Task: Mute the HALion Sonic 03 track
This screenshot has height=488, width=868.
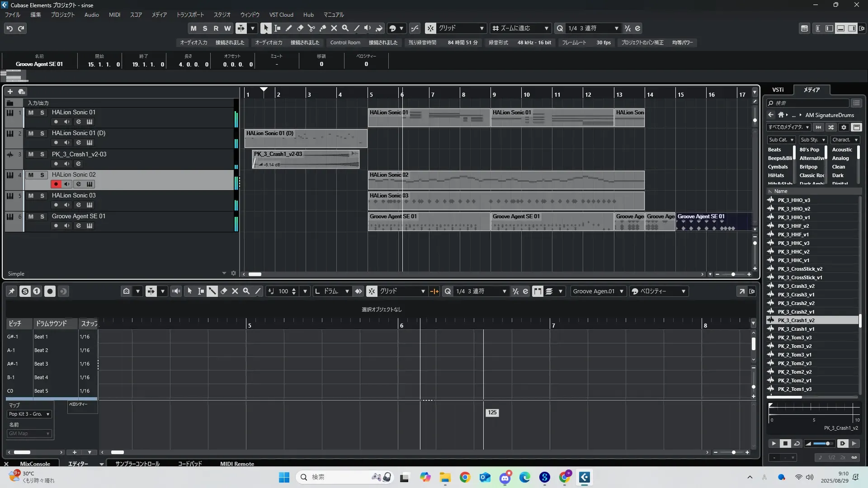Action: pos(31,196)
